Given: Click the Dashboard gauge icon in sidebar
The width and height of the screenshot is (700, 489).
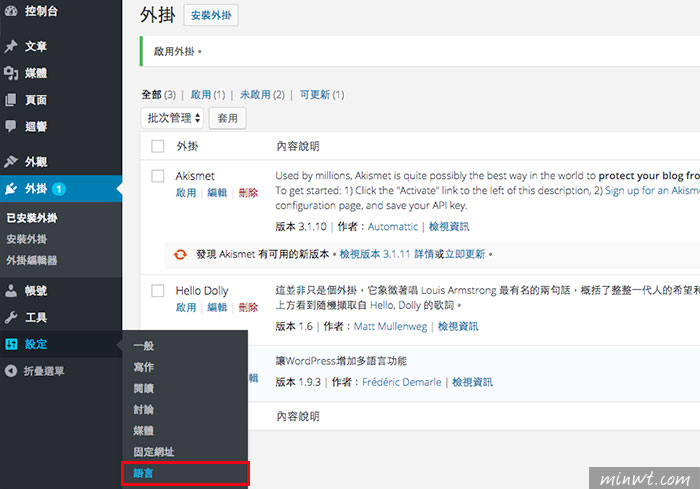Looking at the screenshot, I should (11, 11).
